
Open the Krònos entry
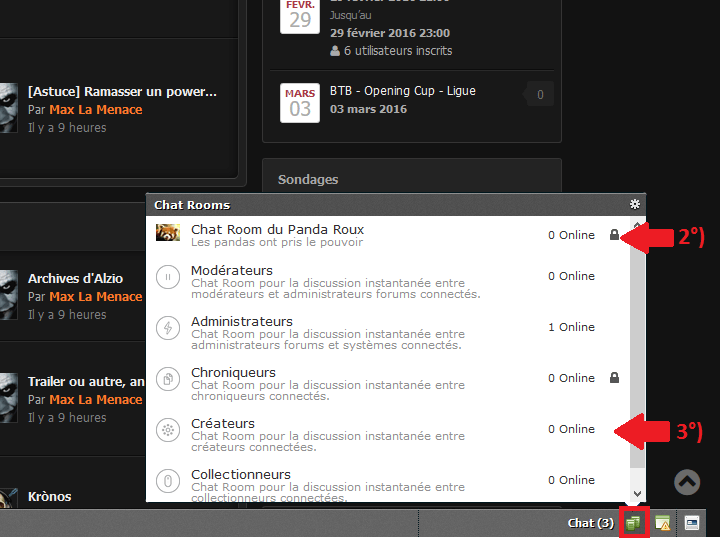49,496
